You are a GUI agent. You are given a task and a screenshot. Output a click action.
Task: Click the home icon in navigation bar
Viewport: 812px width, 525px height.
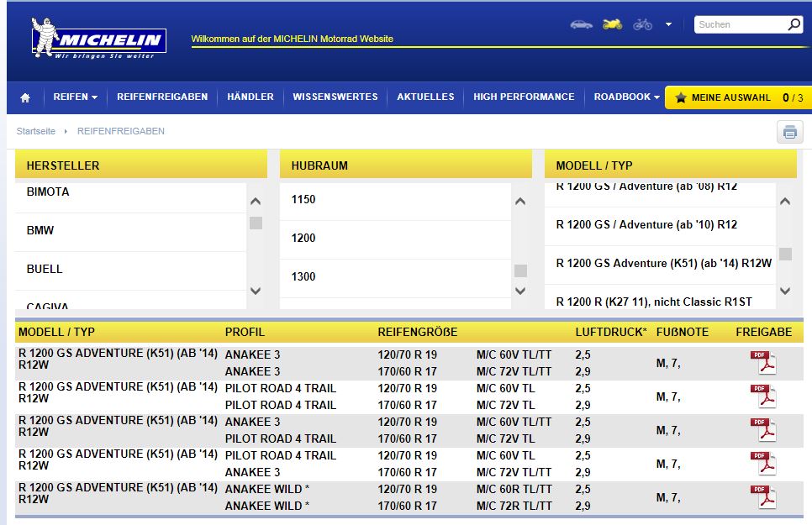click(x=25, y=97)
